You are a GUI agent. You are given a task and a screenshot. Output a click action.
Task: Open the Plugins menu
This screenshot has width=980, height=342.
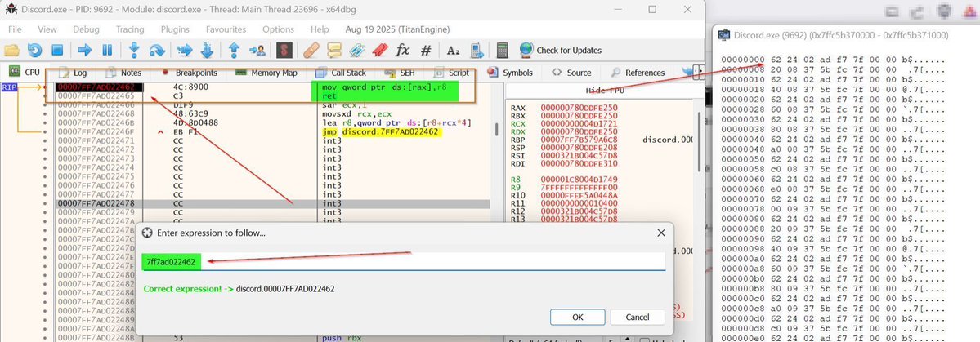[175, 29]
